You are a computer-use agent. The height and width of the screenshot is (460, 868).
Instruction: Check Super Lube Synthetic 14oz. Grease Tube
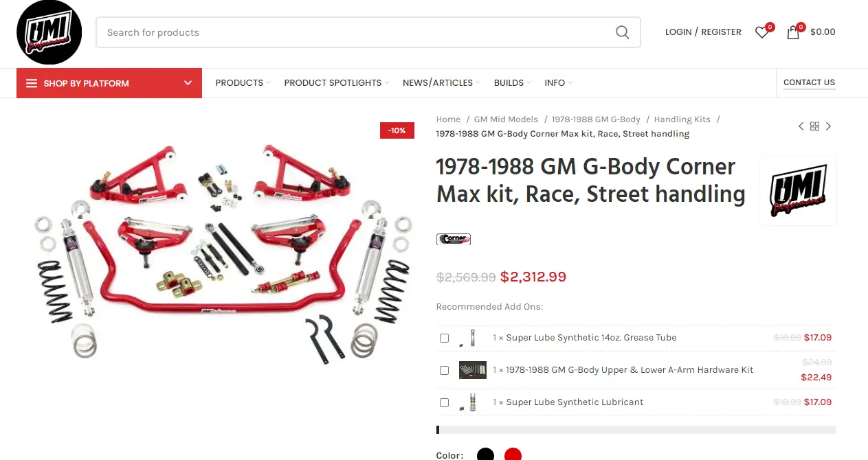click(x=444, y=338)
